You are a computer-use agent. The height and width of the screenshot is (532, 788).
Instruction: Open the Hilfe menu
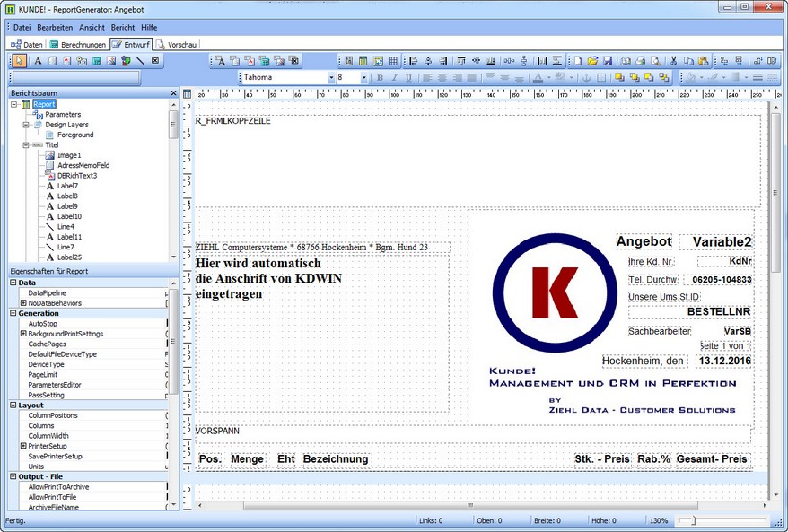coord(149,28)
